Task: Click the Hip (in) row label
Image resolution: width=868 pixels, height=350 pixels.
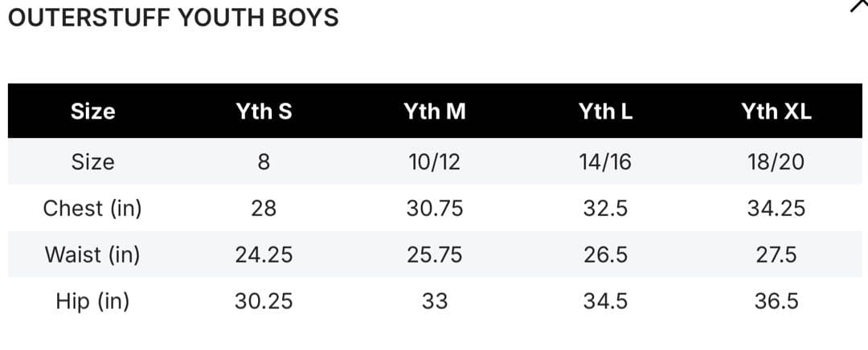Action: coord(92,302)
